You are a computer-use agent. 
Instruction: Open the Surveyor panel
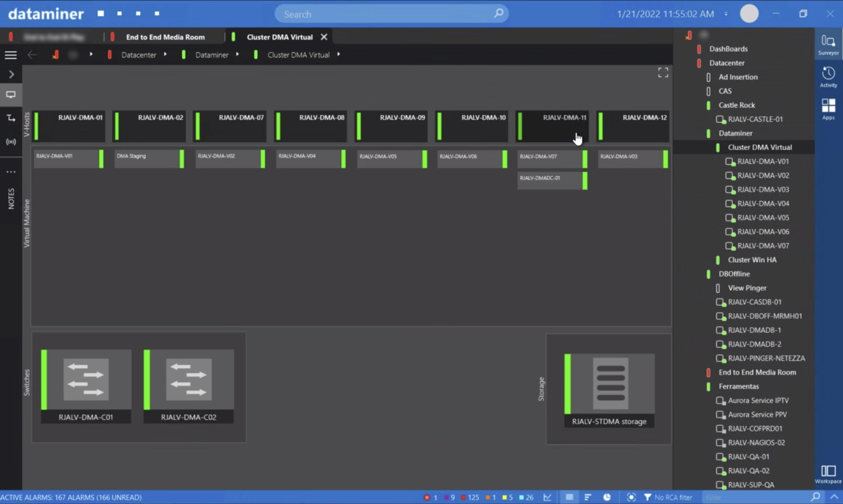(x=828, y=45)
